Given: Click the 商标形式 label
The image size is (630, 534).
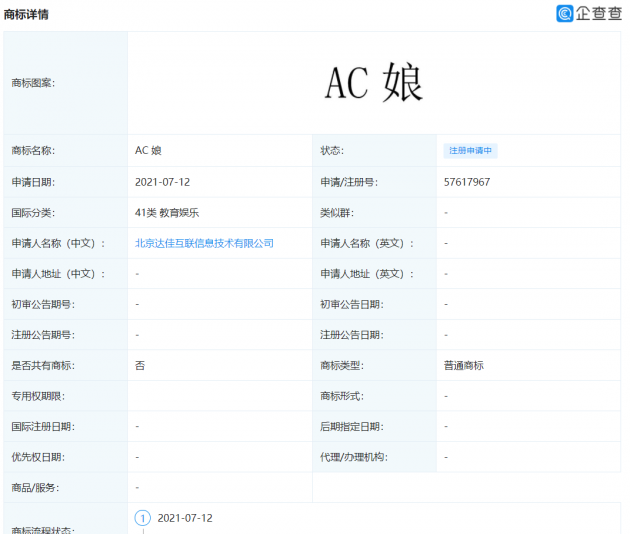Looking at the screenshot, I should click(342, 396).
